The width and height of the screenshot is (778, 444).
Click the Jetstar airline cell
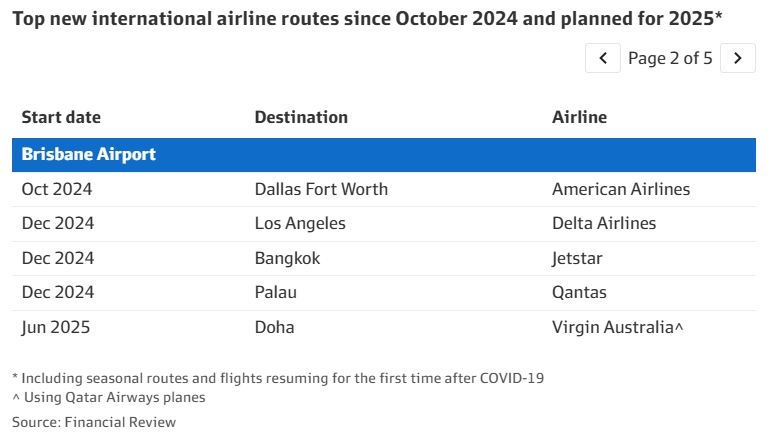point(577,258)
